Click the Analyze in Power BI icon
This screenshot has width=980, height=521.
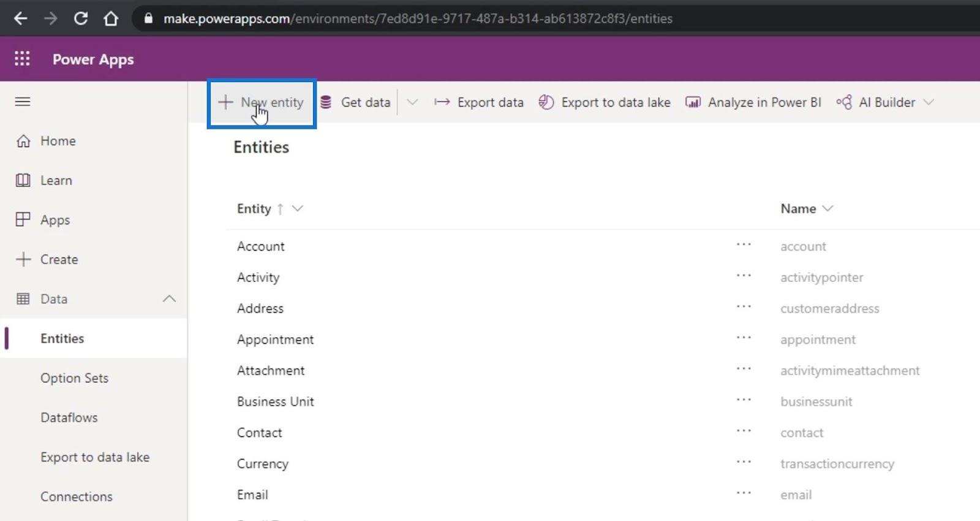[x=693, y=102]
